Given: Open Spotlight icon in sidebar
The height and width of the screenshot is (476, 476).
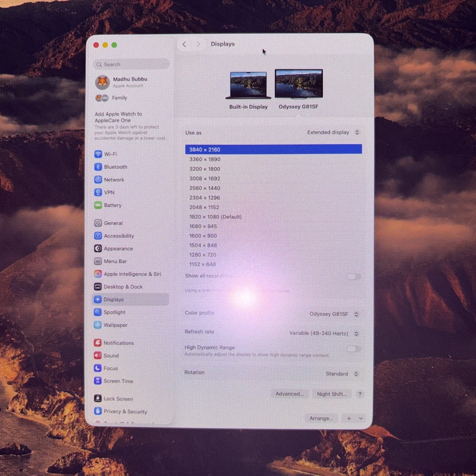Looking at the screenshot, I should pos(98,312).
